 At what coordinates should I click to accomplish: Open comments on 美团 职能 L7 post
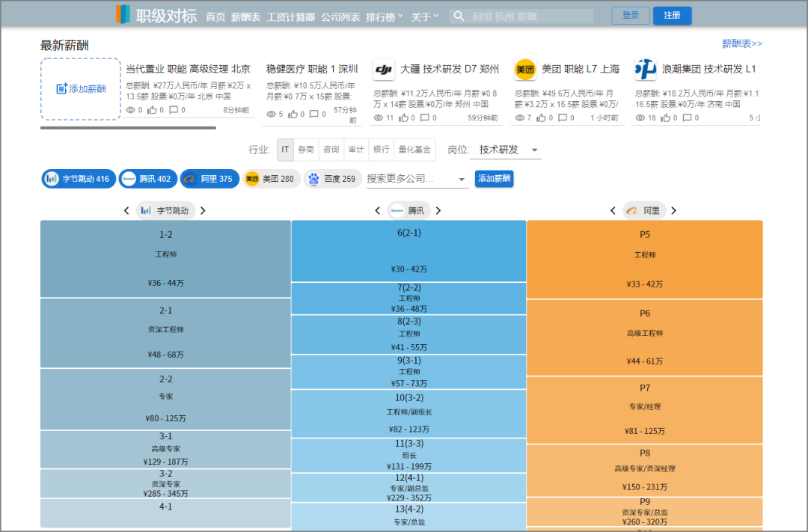click(x=563, y=117)
